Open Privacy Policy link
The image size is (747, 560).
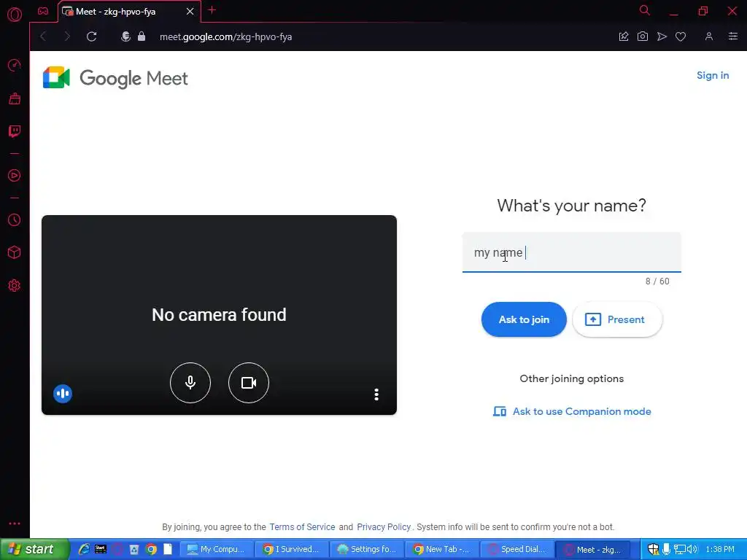tap(384, 527)
